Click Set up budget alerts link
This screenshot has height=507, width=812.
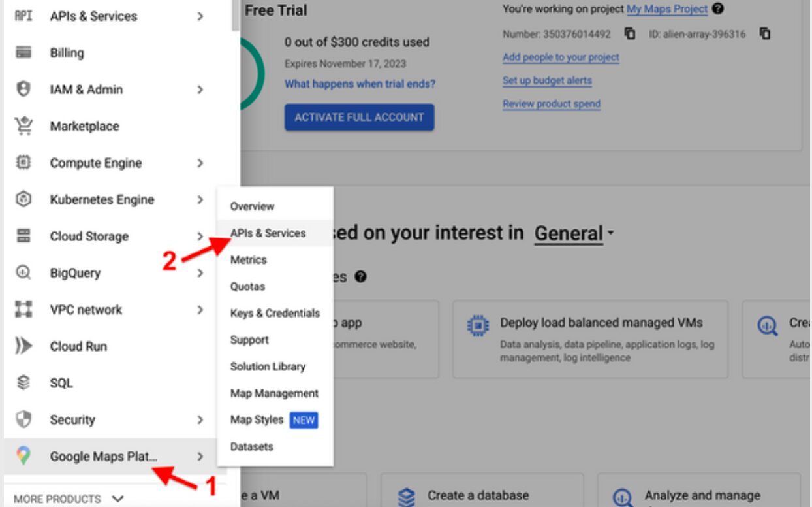[x=547, y=80]
